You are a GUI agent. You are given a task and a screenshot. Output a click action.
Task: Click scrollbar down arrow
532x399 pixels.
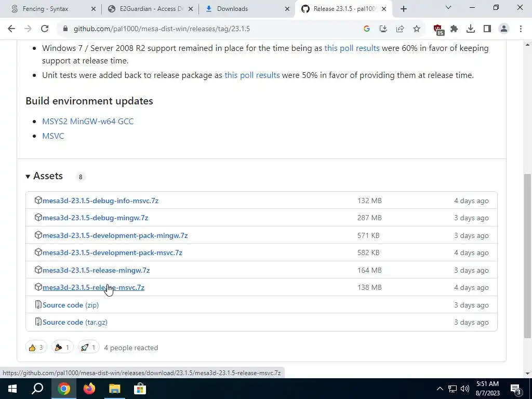click(x=527, y=374)
